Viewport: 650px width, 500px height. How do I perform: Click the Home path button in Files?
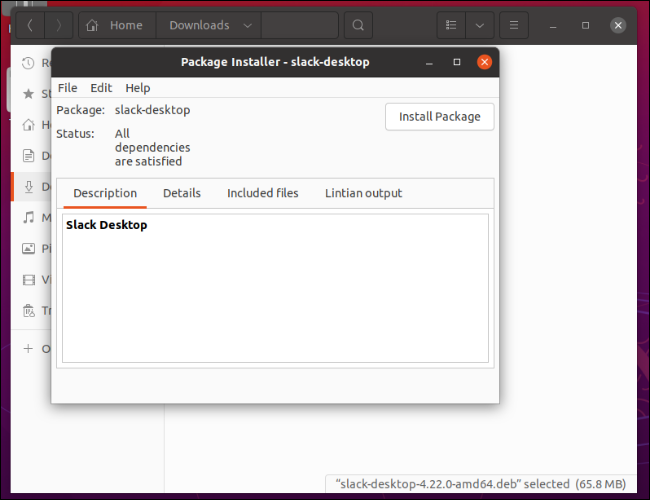[x=117, y=25]
